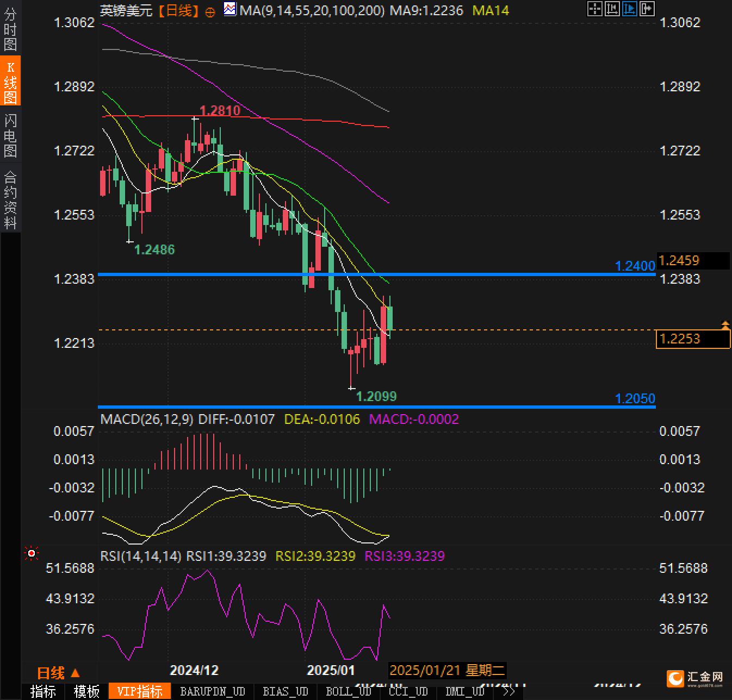The height and width of the screenshot is (700, 732).
Task: Click the 1.2050 blue support line label
Action: pyautogui.click(x=635, y=398)
